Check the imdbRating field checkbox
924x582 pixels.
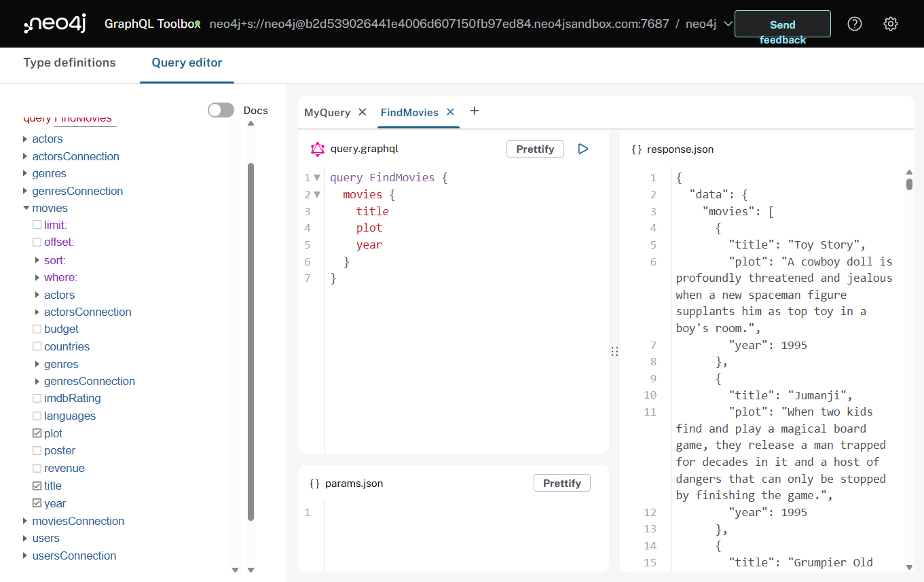[37, 398]
